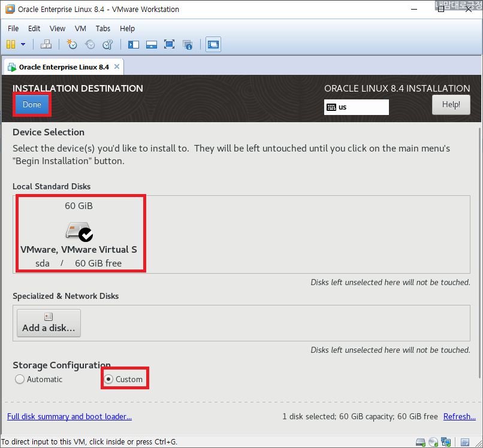The height and width of the screenshot is (448, 483).
Task: Enter full screen mode icon
Action: click(x=170, y=44)
